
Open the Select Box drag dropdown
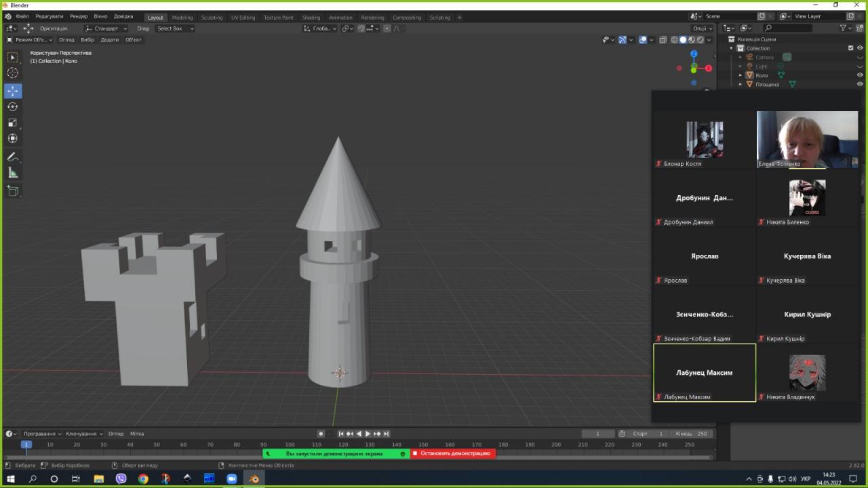175,28
